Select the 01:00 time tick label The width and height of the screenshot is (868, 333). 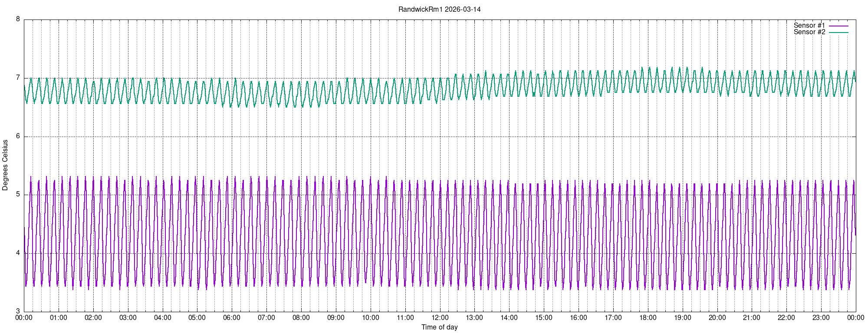pyautogui.click(x=59, y=318)
